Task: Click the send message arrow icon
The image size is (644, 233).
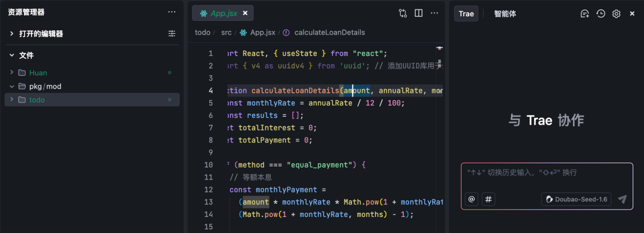Action: [x=622, y=200]
